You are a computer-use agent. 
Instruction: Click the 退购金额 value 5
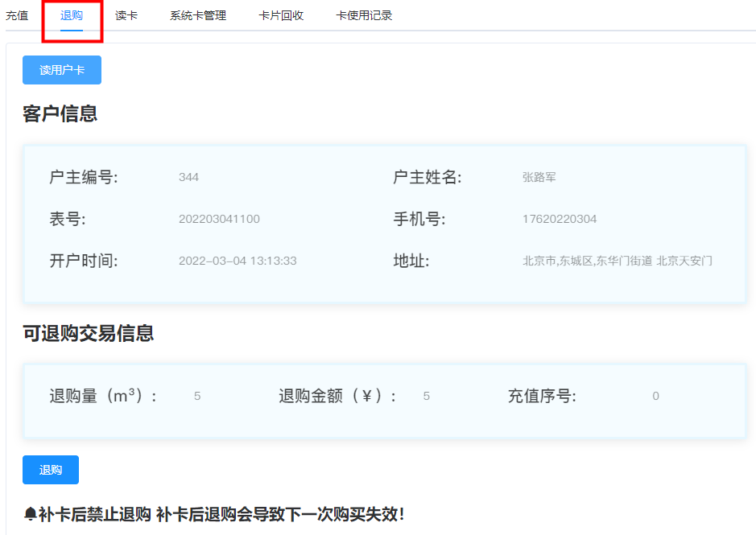pos(426,396)
